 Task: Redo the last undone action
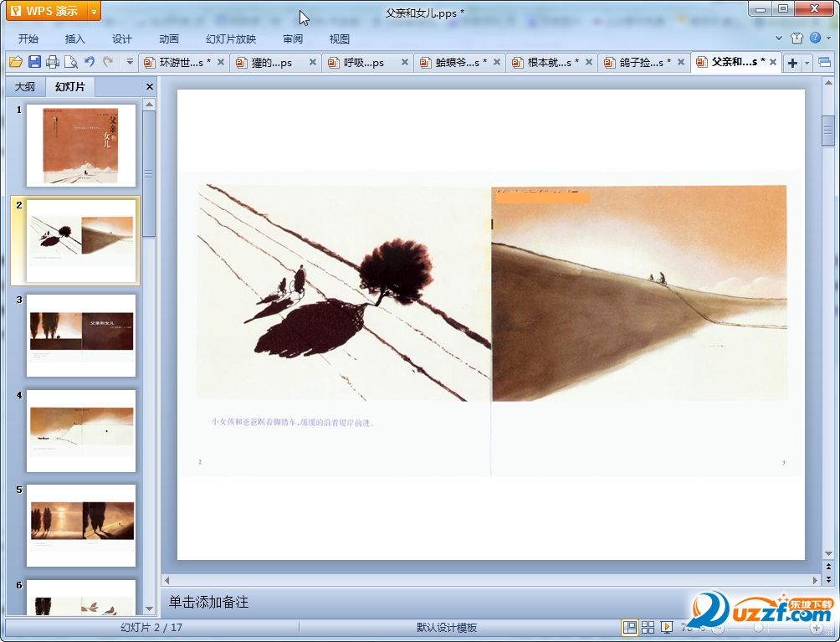[x=108, y=62]
